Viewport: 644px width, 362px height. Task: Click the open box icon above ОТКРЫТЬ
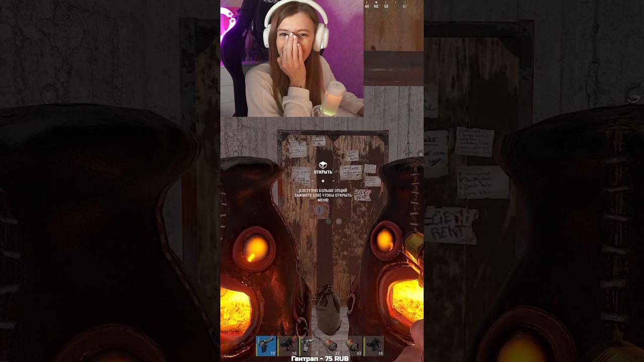point(323,165)
